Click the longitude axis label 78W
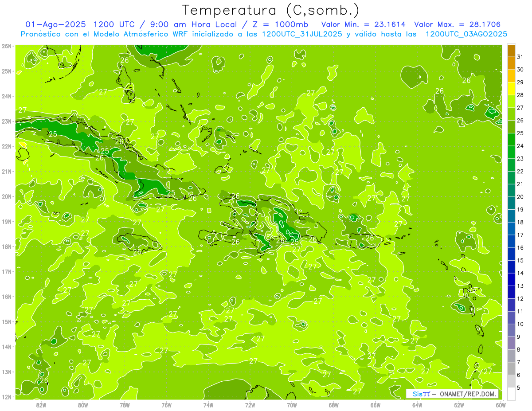Screen dimensions: 532x411 tap(125, 405)
